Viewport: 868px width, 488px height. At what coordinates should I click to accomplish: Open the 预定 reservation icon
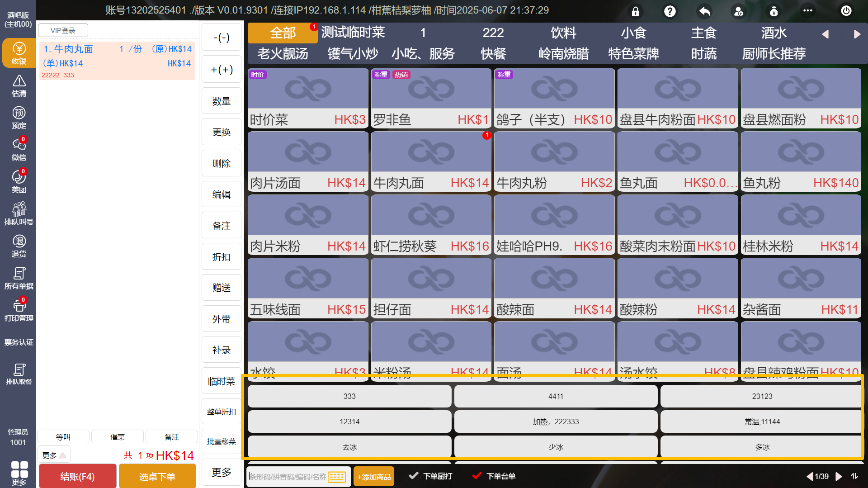pyautogui.click(x=19, y=118)
